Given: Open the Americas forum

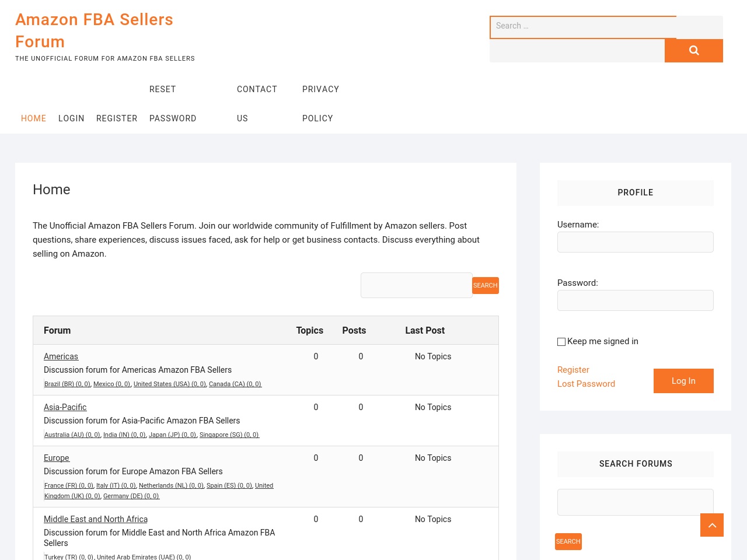Looking at the screenshot, I should tap(61, 356).
